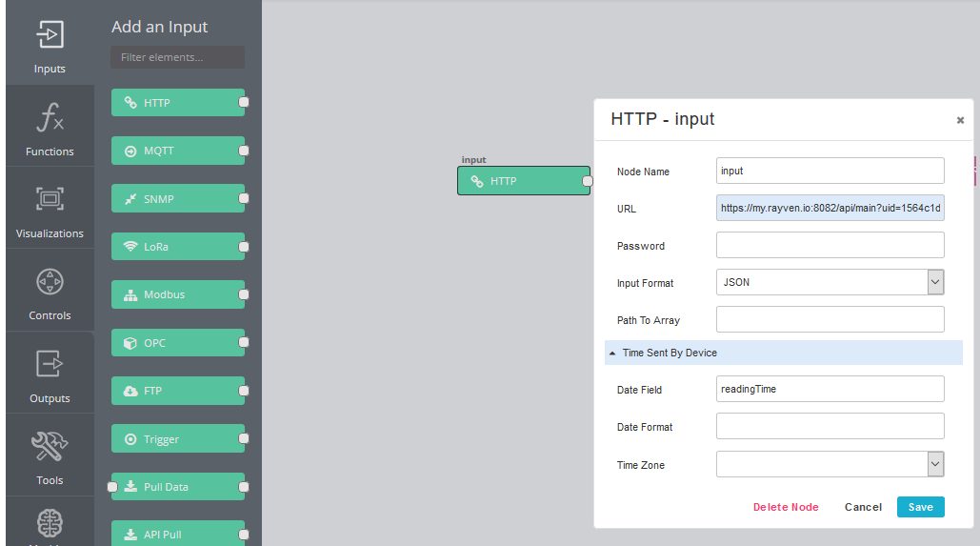
Task: Open the Visualizations sidebar section
Action: click(x=50, y=208)
